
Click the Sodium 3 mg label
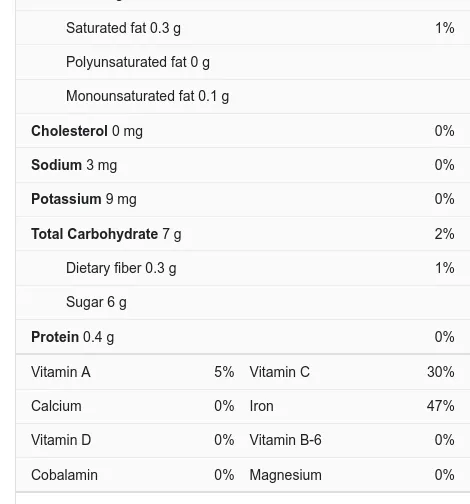pyautogui.click(x=74, y=165)
